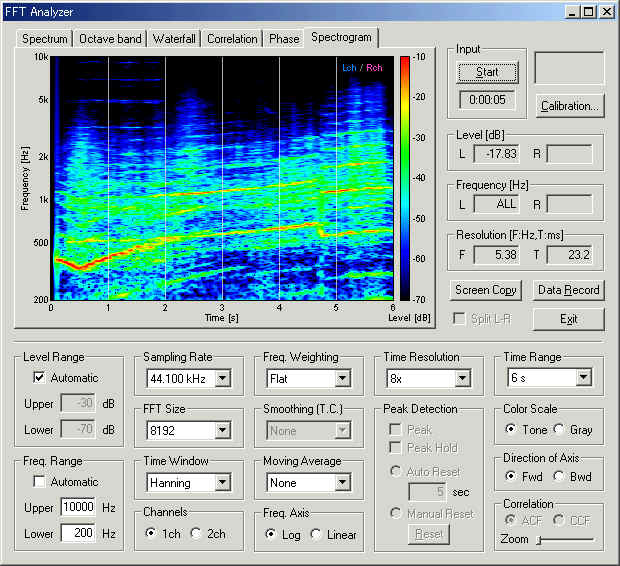Viewport: 620px width, 566px height.
Task: Open the Correlation tab
Action: pos(232,39)
